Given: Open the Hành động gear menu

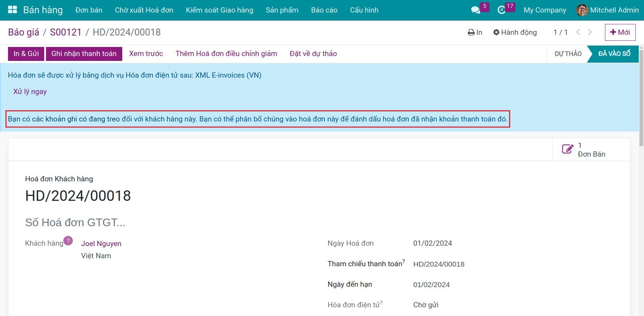Looking at the screenshot, I should tap(515, 32).
